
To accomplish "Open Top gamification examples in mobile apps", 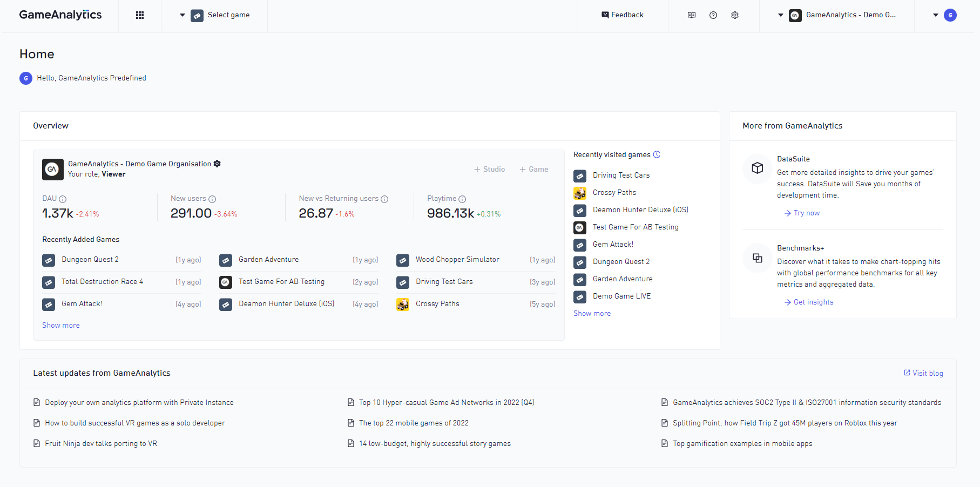I will pos(742,444).
